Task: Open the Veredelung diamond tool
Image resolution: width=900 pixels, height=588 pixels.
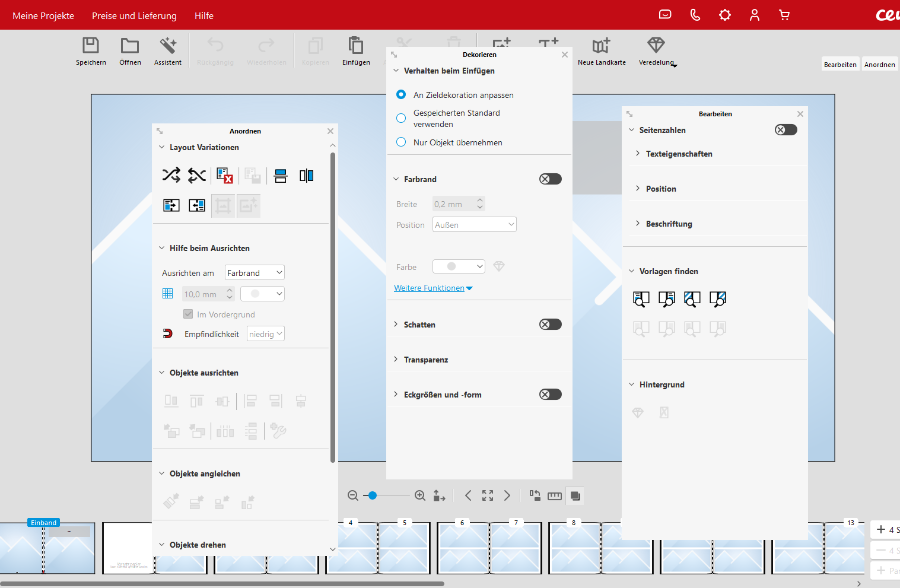Action: click(656, 46)
